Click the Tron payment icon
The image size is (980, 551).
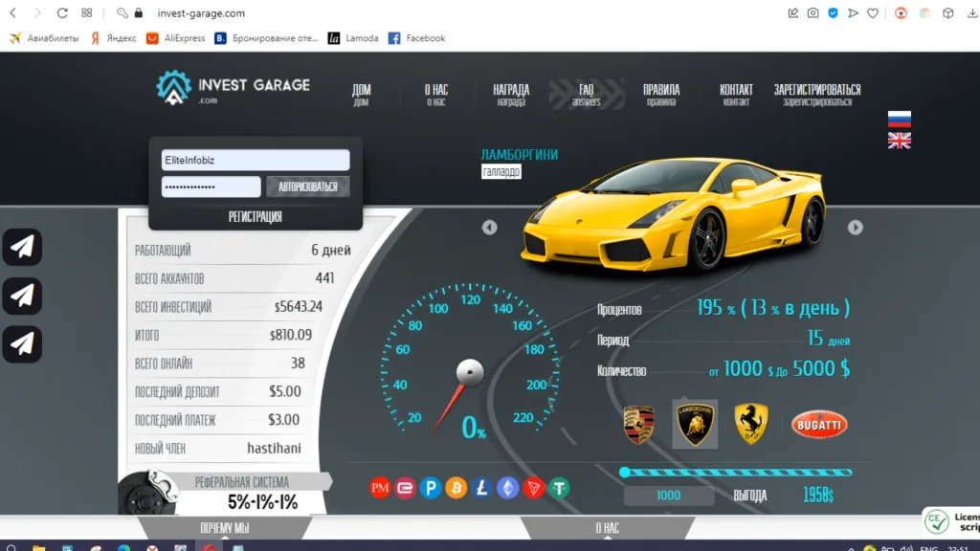pos(534,488)
